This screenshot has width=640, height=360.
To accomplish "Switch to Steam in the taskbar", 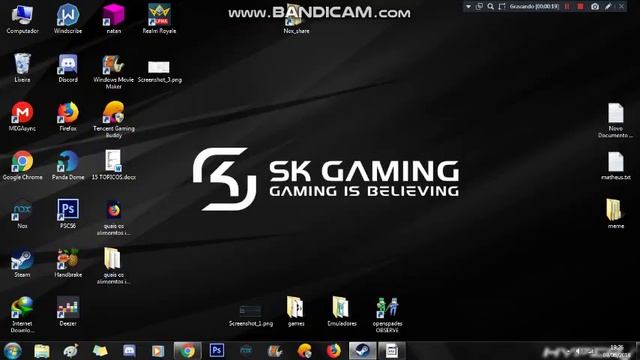I will [x=362, y=351].
